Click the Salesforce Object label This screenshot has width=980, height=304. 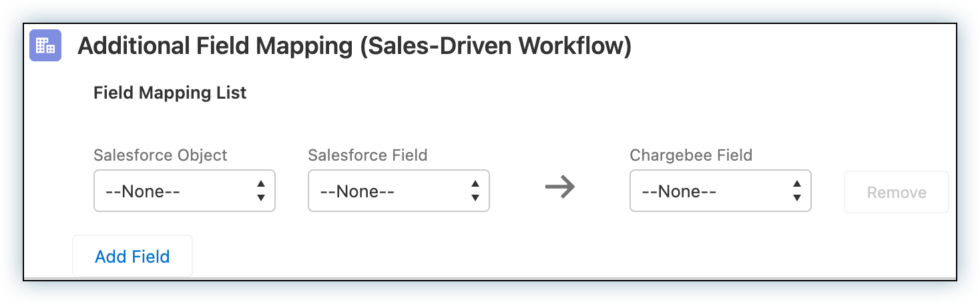pyautogui.click(x=160, y=155)
